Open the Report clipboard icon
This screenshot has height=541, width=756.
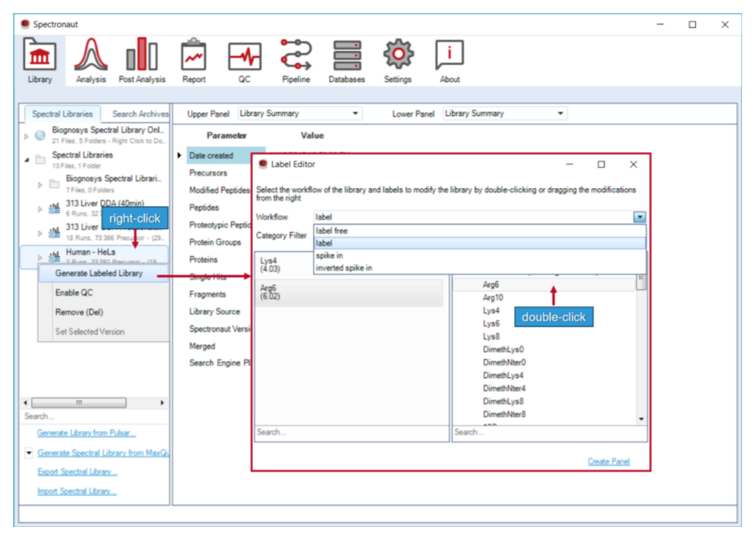coord(194,55)
